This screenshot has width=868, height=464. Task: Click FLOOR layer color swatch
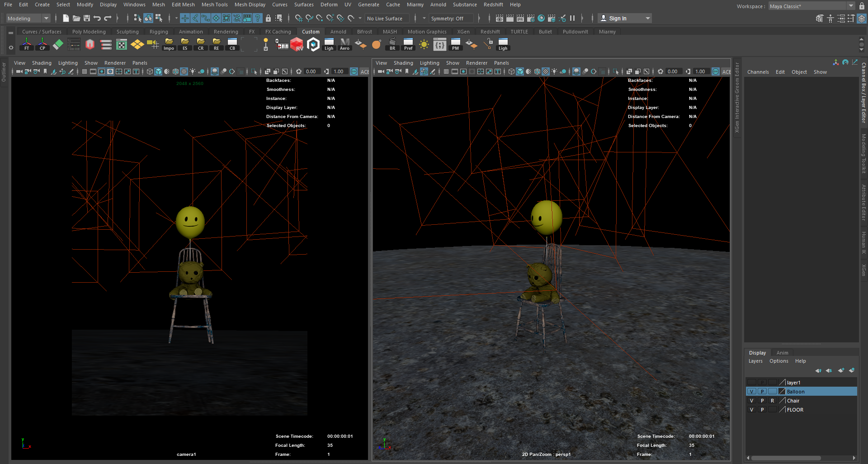tap(782, 410)
